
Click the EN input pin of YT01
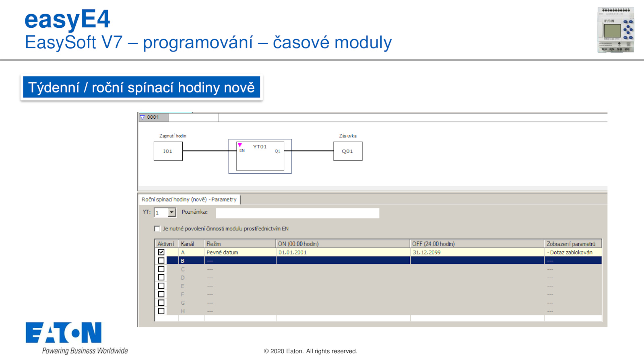point(242,150)
